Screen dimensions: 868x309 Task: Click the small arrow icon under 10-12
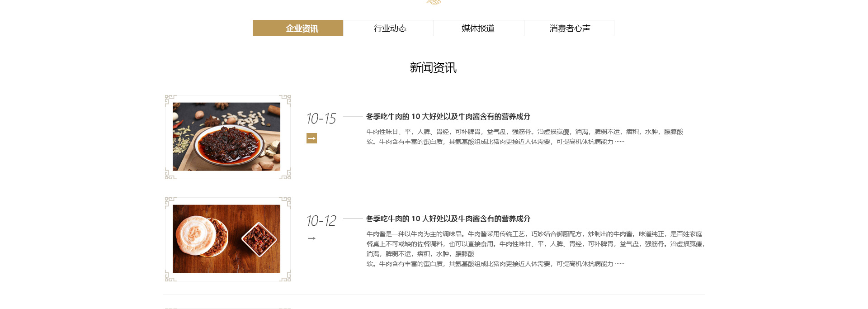pyautogui.click(x=311, y=238)
